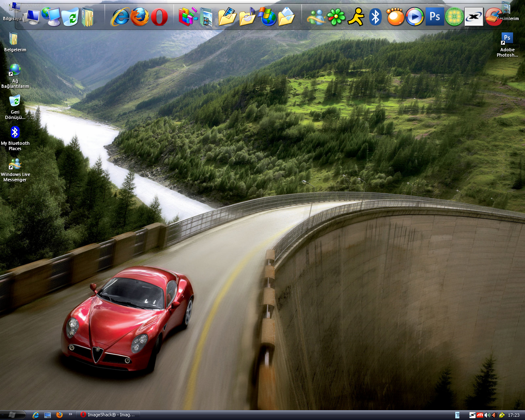525x420 pixels.
Task: Launch AIM running man in the dock
Action: [x=356, y=17]
